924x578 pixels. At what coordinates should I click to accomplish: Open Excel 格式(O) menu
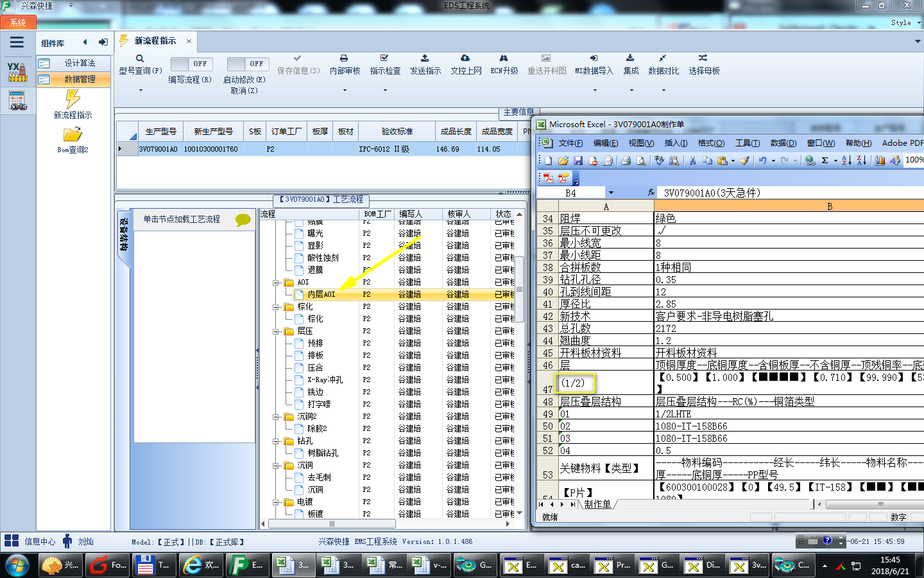tap(711, 143)
